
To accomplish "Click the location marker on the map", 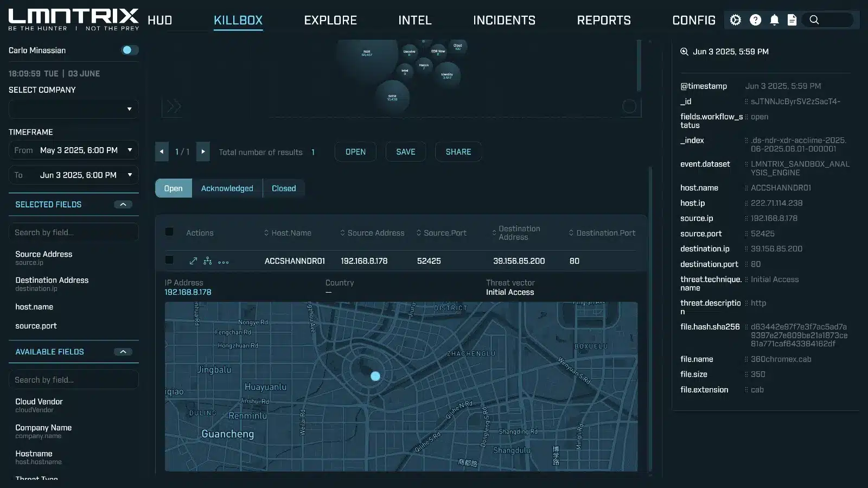I will 375,376.
